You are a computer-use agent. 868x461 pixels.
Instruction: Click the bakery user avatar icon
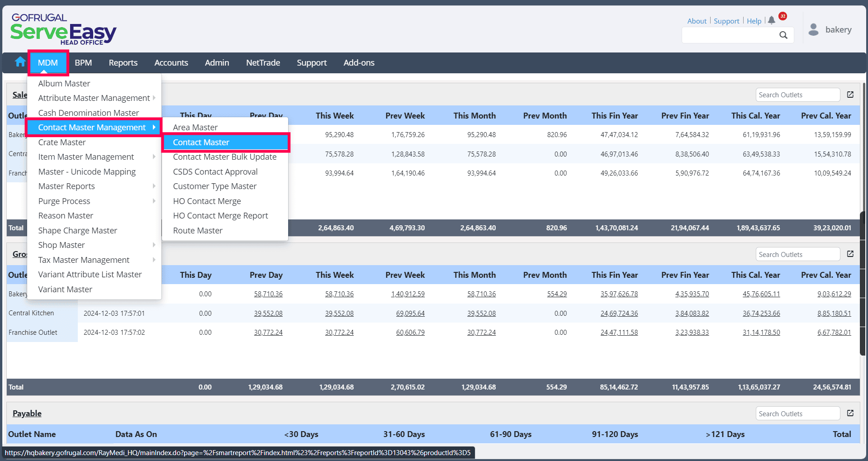(813, 30)
